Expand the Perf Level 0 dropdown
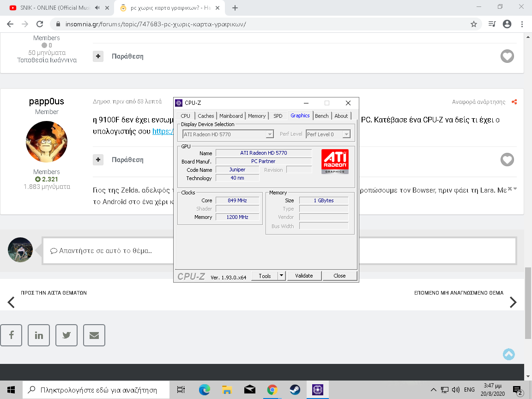532x399 pixels. pyautogui.click(x=346, y=134)
